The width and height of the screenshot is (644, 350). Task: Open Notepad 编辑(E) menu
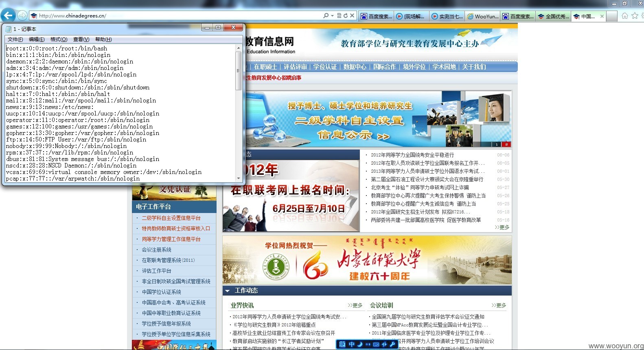point(37,39)
